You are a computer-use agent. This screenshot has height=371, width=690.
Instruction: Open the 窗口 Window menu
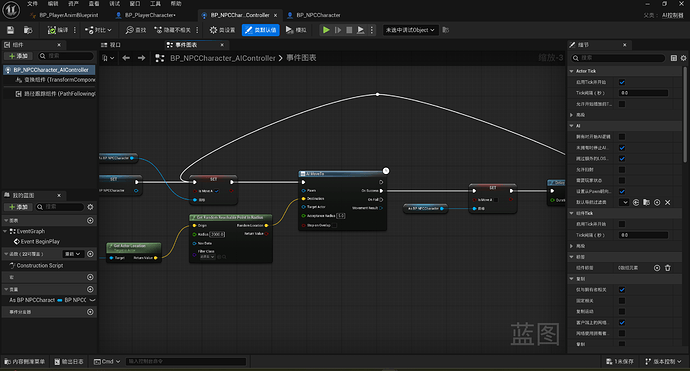pyautogui.click(x=135, y=4)
